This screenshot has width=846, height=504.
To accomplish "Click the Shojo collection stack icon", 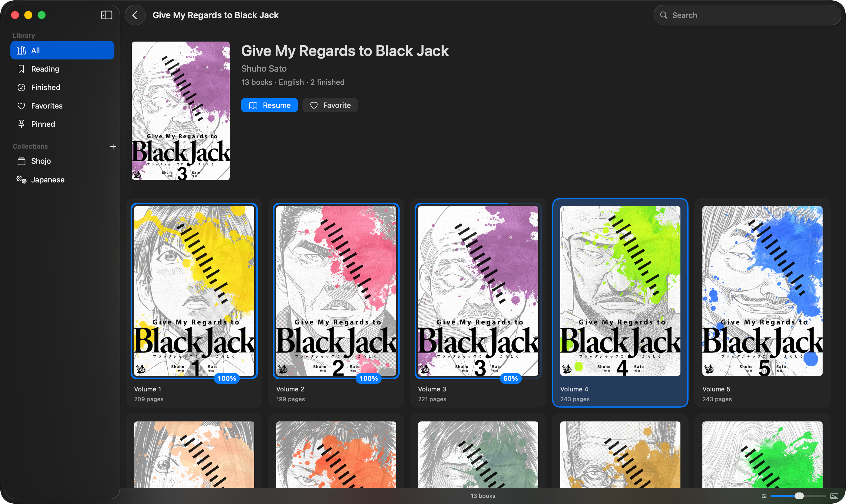I will (21, 161).
